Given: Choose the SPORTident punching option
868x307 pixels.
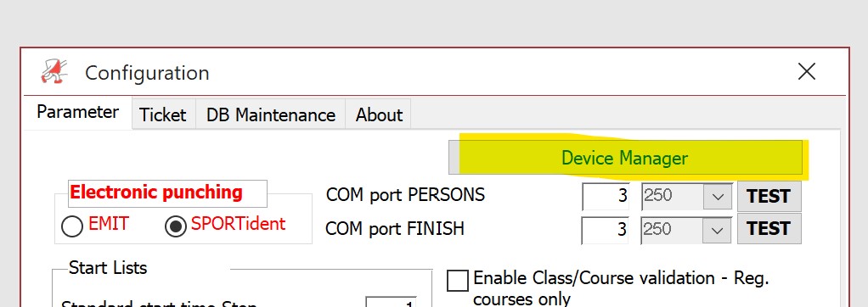Looking at the screenshot, I should point(176,226).
